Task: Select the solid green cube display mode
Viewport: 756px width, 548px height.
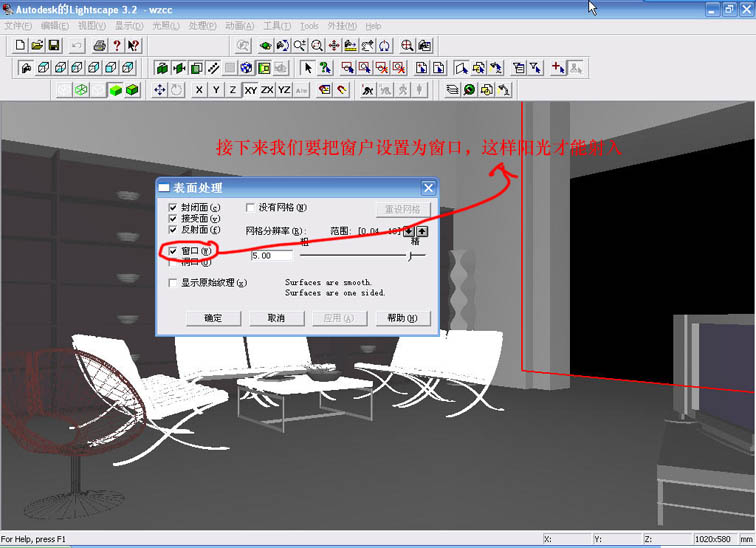Action: click(116, 90)
